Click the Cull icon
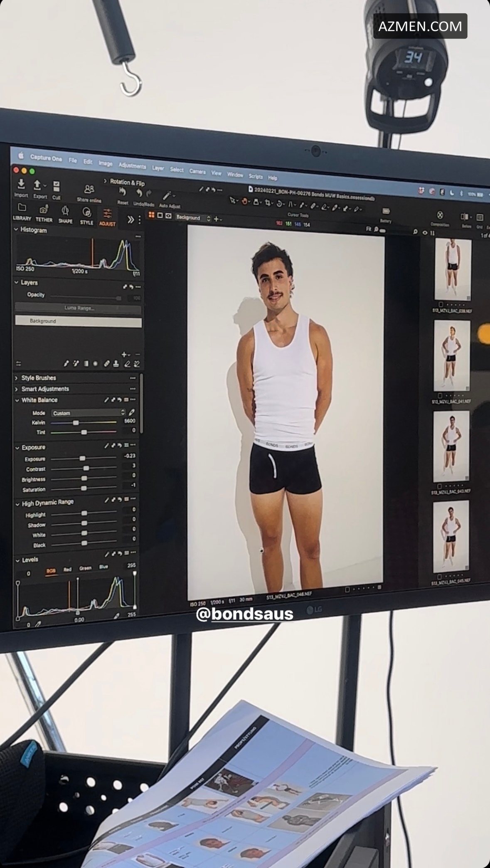Image resolution: width=490 pixels, height=868 pixels. [x=57, y=187]
